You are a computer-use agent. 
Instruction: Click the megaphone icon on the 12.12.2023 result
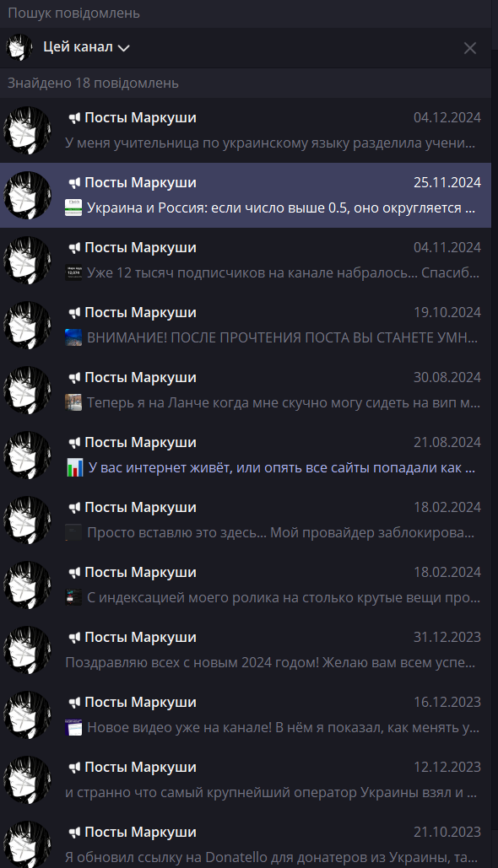[74, 768]
